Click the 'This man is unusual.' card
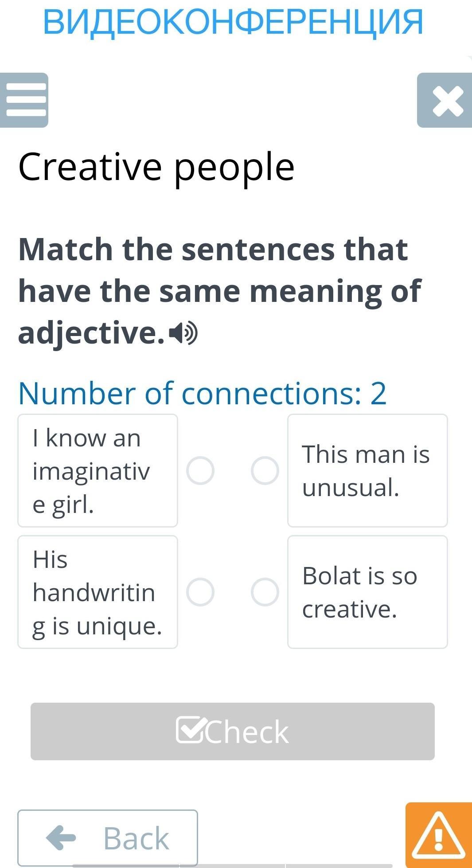 click(367, 470)
